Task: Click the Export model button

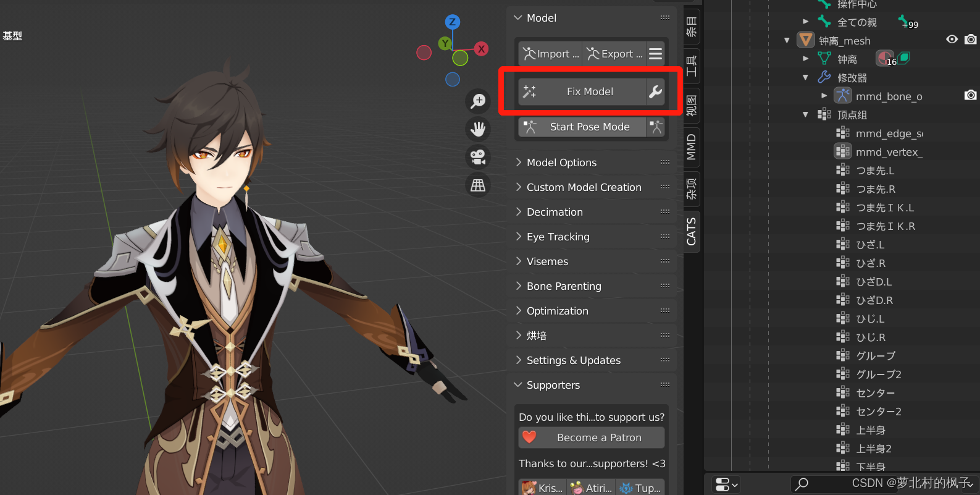Action: 614,54
